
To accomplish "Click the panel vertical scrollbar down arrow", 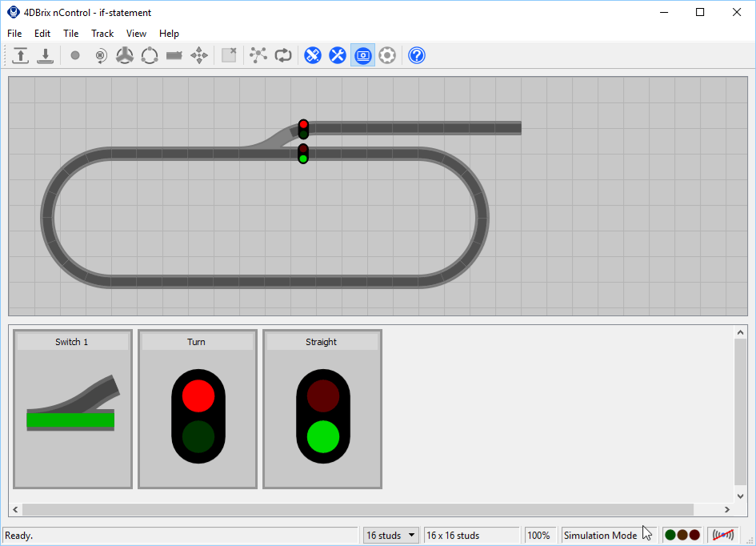I will click(x=741, y=496).
